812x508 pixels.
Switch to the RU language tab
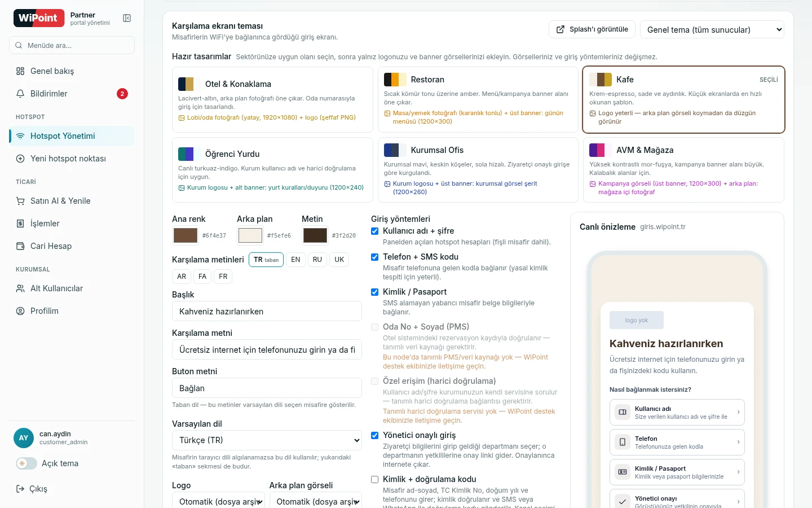pyautogui.click(x=317, y=260)
